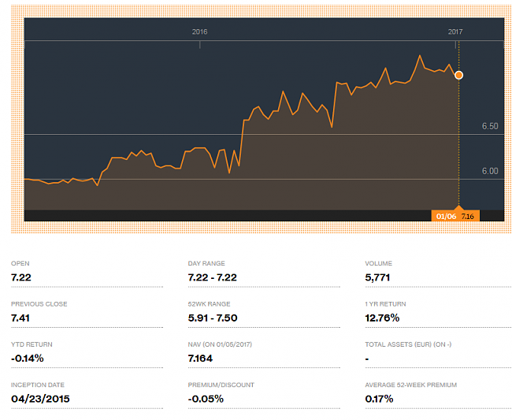Click the TOTAL ASSETS (EUR) label
The height and width of the screenshot is (420, 512).
pyautogui.click(x=408, y=344)
